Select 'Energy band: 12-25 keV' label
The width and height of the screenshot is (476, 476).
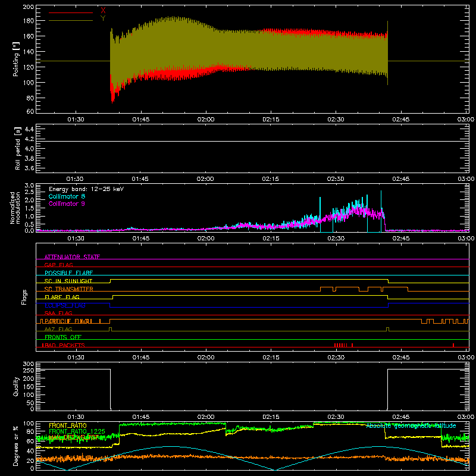86,189
